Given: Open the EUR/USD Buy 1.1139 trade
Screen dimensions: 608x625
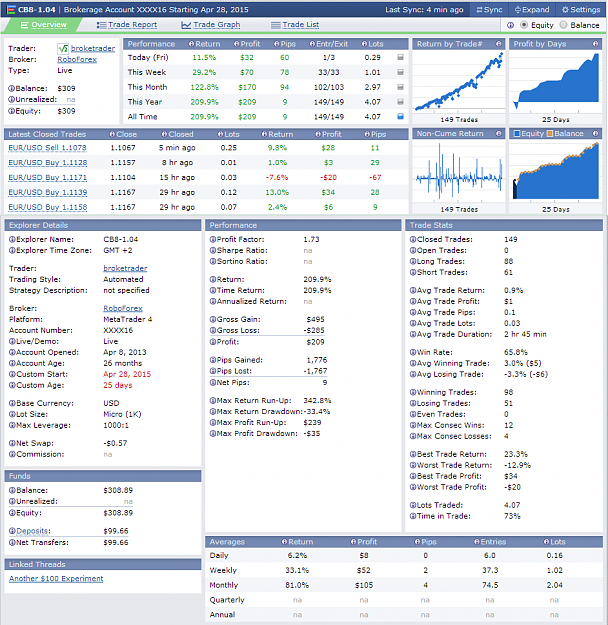Looking at the screenshot, I should click(48, 192).
